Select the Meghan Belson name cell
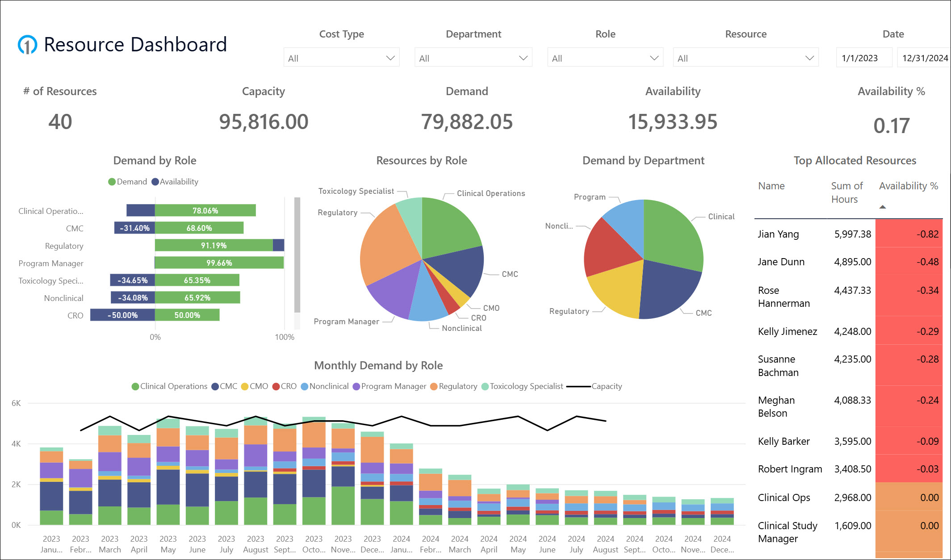The width and height of the screenshot is (951, 560). pyautogui.click(x=776, y=406)
